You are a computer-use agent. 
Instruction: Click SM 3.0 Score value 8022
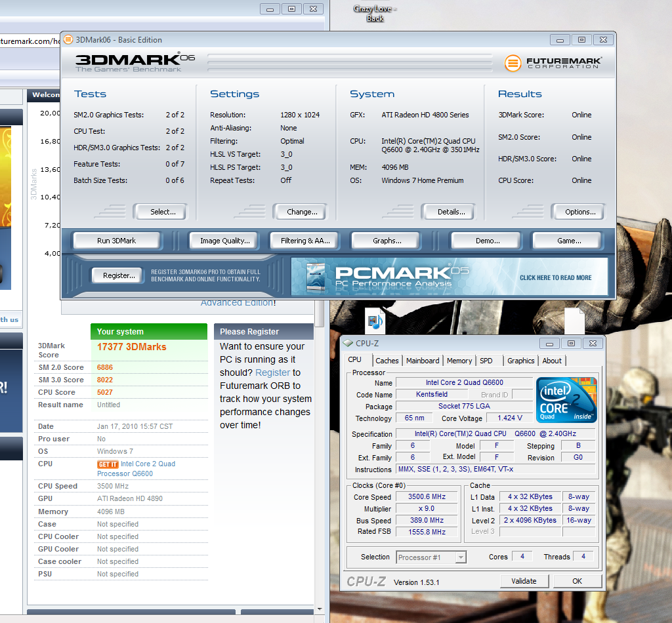click(x=105, y=380)
